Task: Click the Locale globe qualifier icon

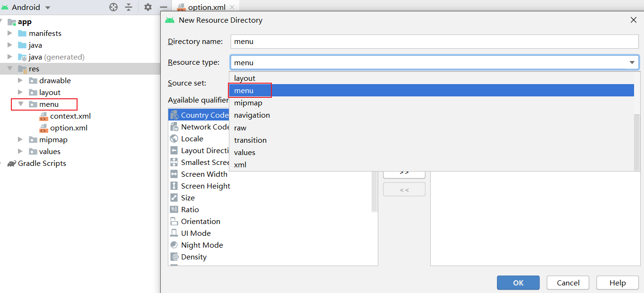Action: point(174,139)
